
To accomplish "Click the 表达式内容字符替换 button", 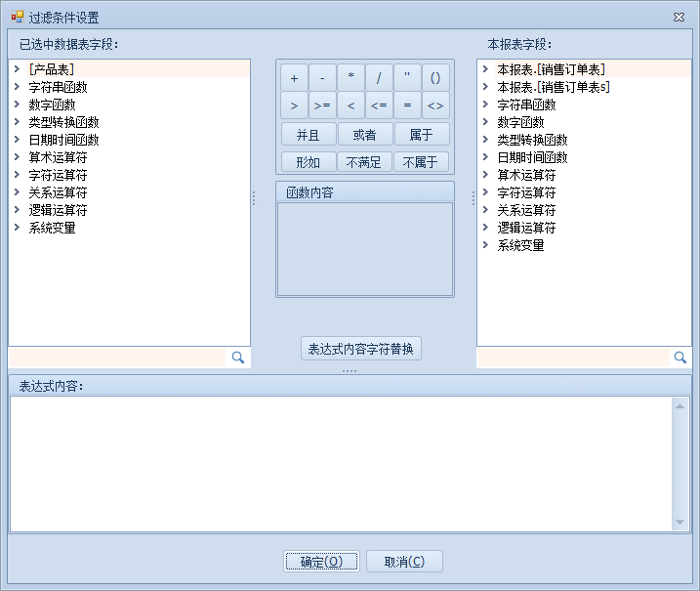I will (x=361, y=349).
